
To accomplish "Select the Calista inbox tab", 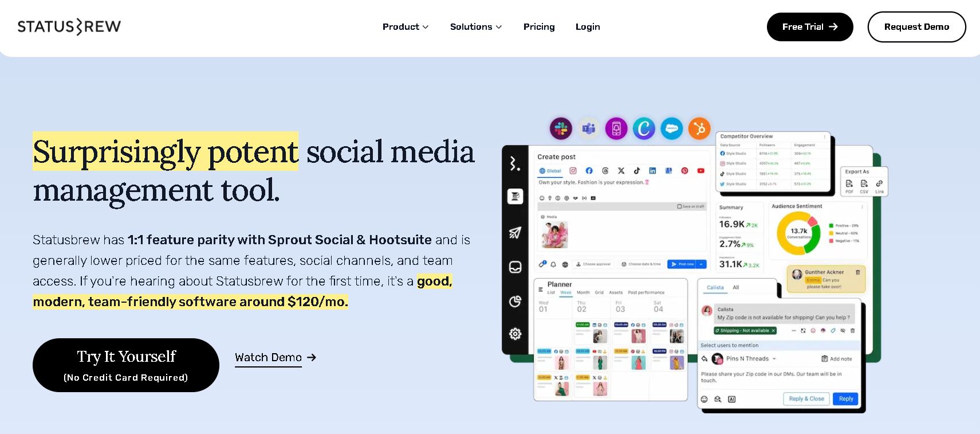I will [x=715, y=288].
